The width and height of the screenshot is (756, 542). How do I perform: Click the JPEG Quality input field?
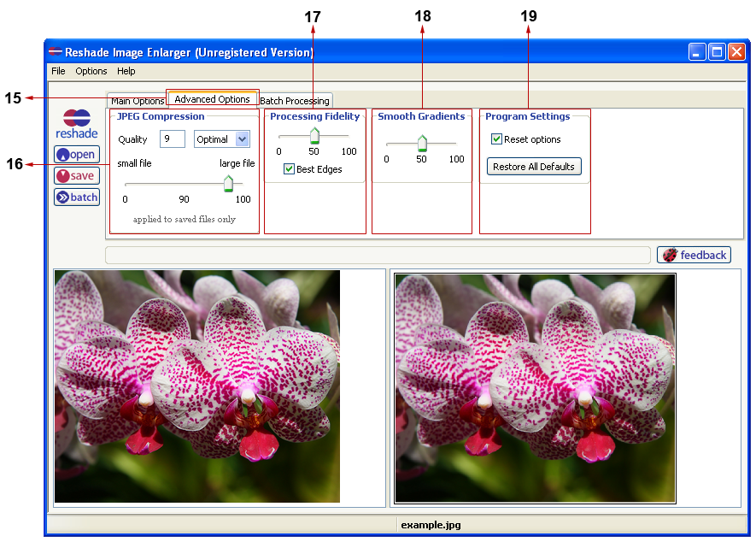tap(173, 139)
